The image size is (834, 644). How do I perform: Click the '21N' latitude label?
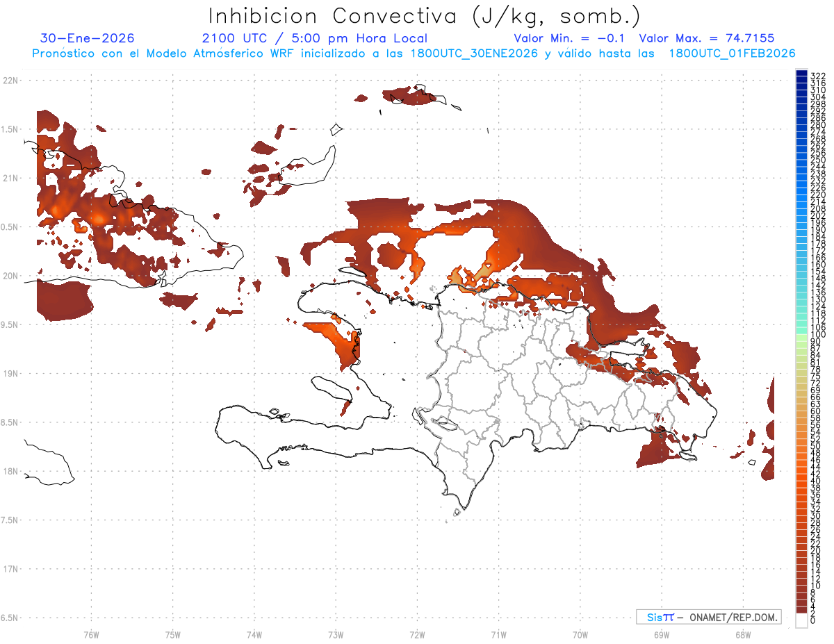pos(10,178)
